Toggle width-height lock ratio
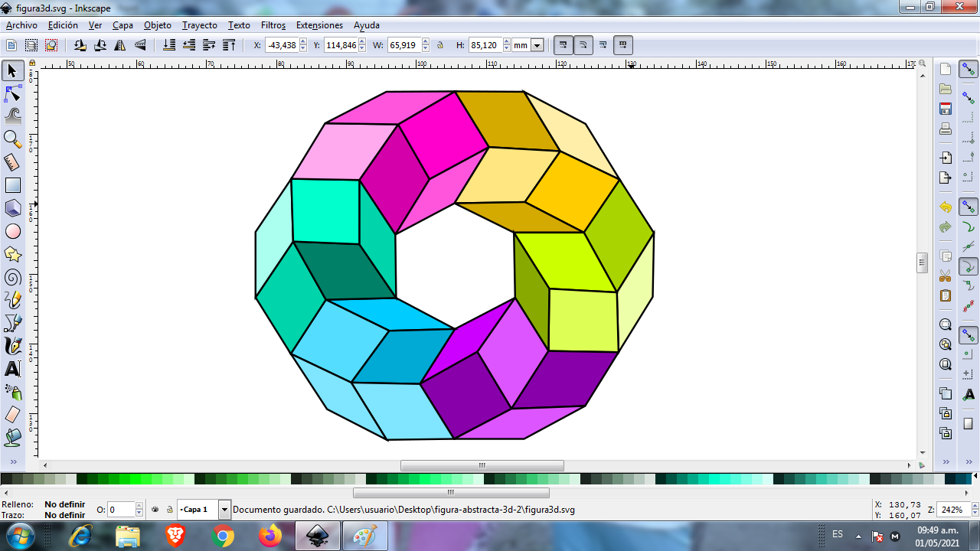Screen dimensions: 980x551 [440, 45]
